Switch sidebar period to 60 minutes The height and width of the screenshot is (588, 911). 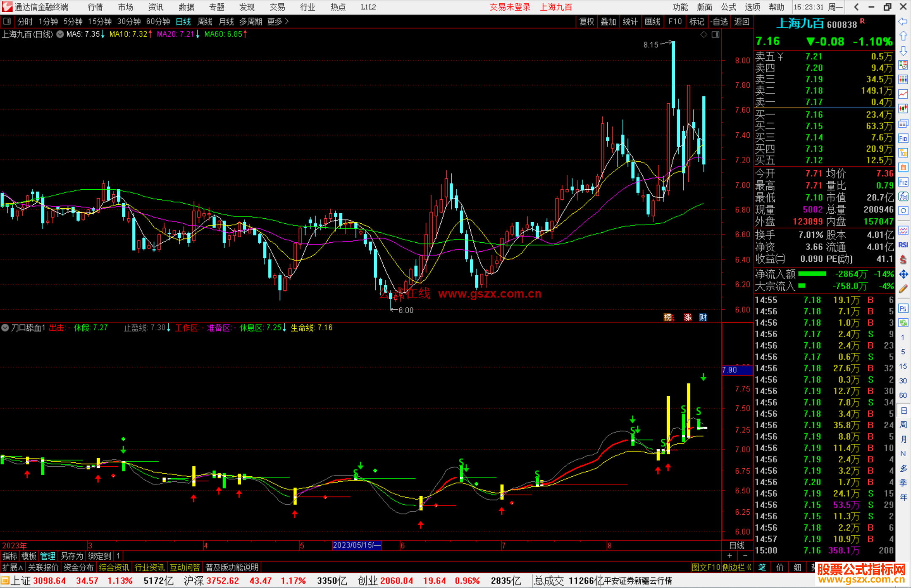coord(903,395)
